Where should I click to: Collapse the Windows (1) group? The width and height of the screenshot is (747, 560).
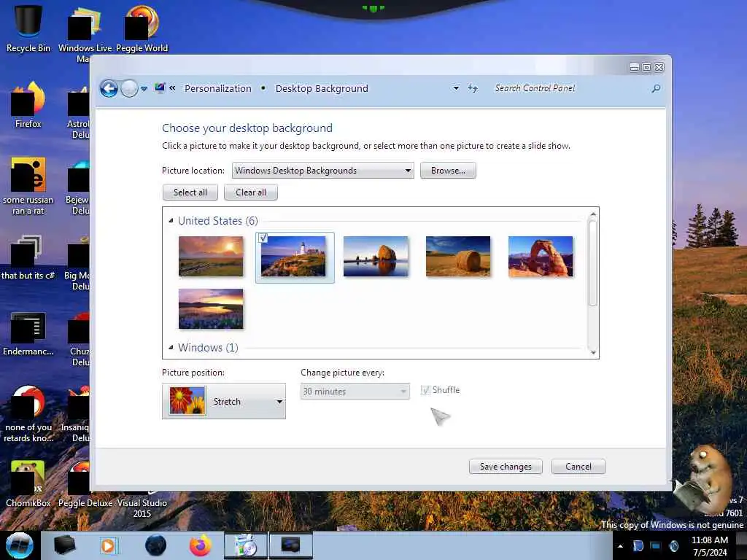(x=171, y=347)
